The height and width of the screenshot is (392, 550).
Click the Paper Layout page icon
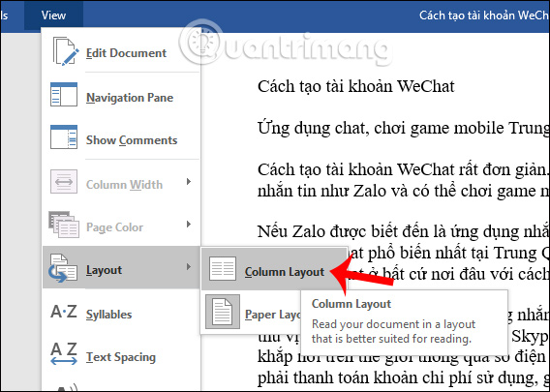pos(223,312)
